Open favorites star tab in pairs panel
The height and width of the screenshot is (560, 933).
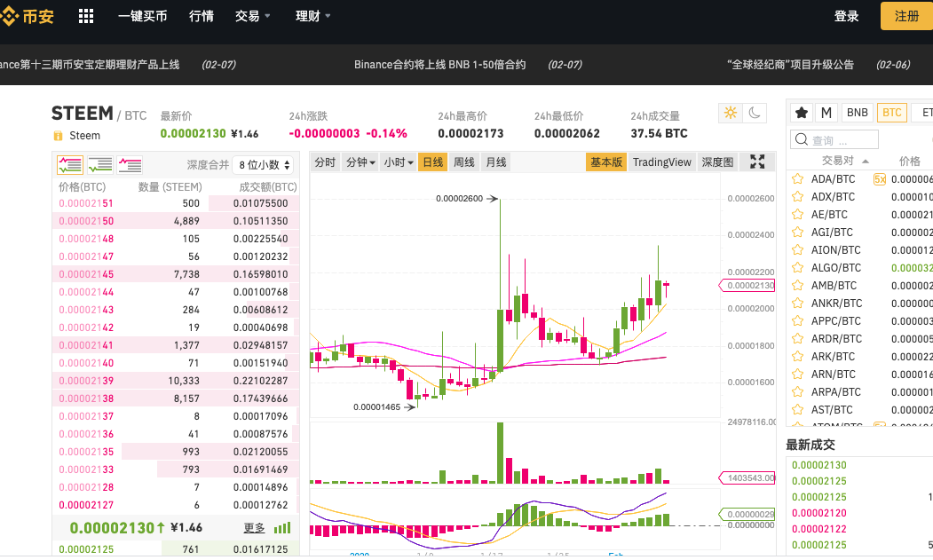pos(802,113)
